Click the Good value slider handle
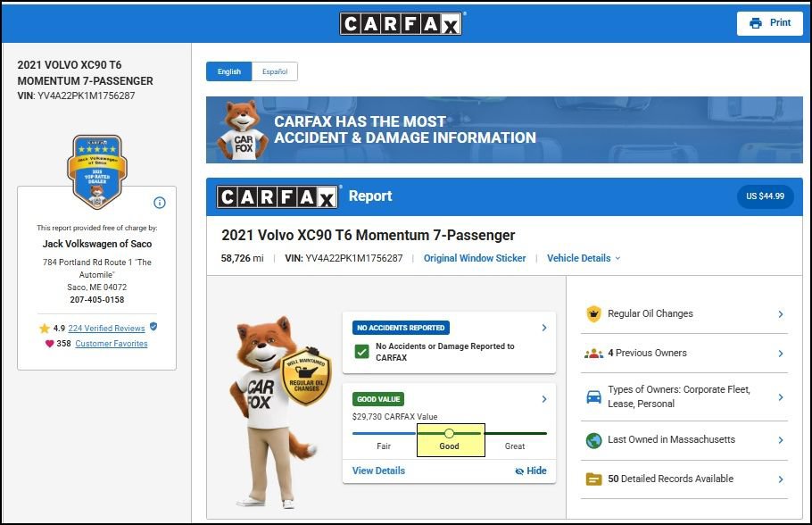Viewport: 812px width, 525px height. pos(449,433)
